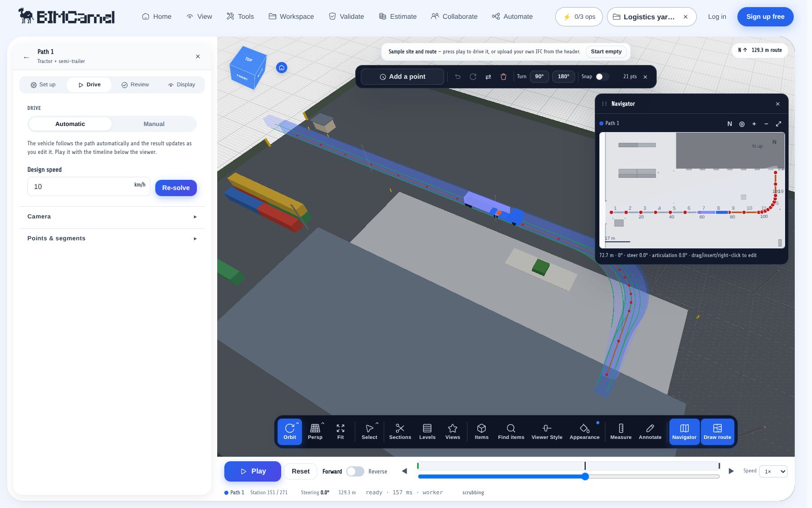Open the Sections tool
The image size is (812, 508).
[x=400, y=432]
